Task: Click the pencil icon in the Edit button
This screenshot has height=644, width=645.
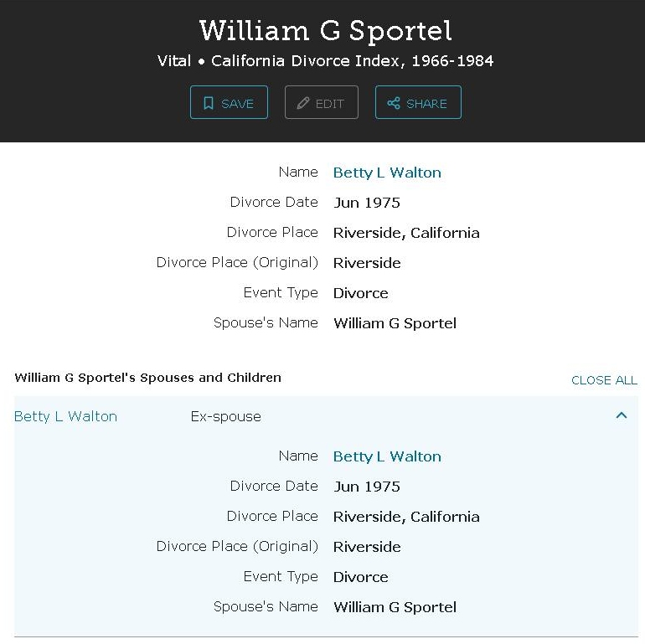Action: tap(303, 103)
